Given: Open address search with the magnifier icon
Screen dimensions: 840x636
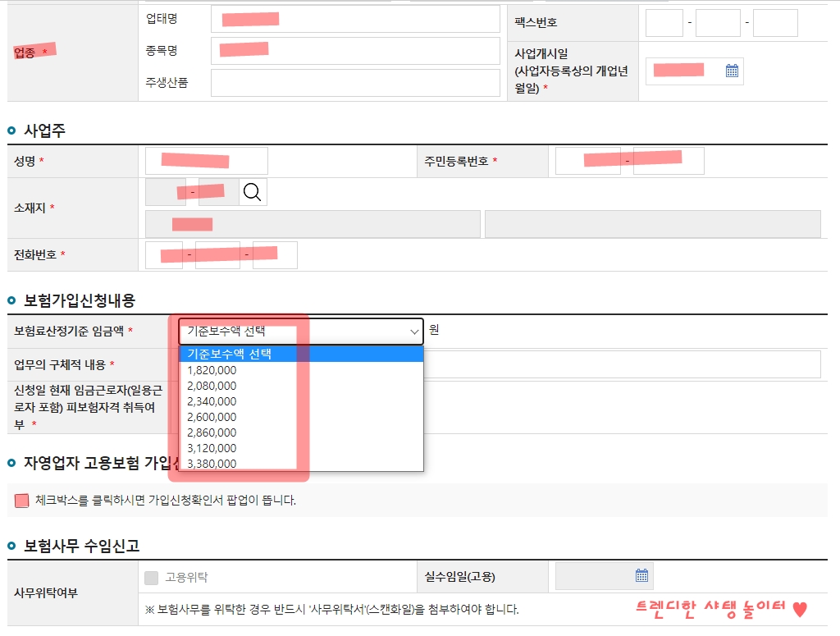Looking at the screenshot, I should pyautogui.click(x=253, y=193).
